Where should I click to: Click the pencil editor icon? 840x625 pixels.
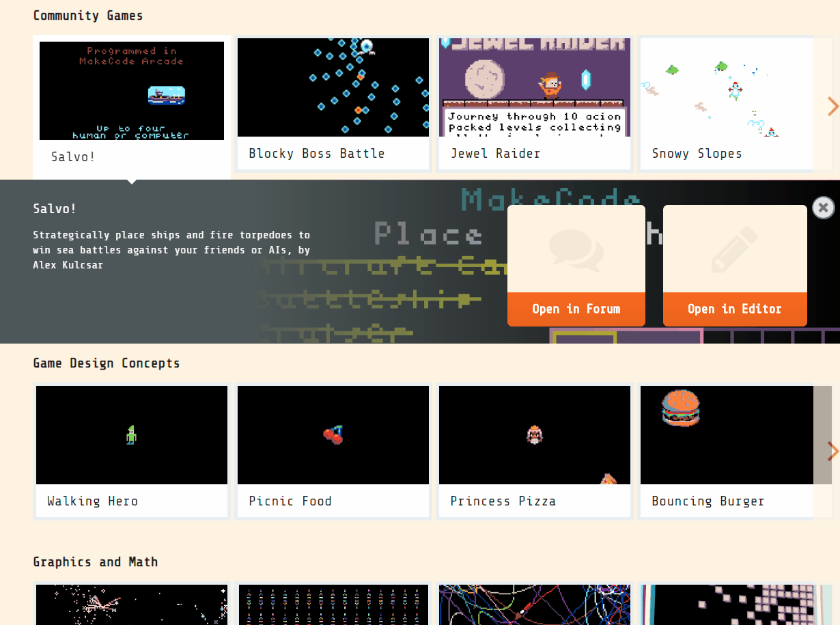point(735,250)
